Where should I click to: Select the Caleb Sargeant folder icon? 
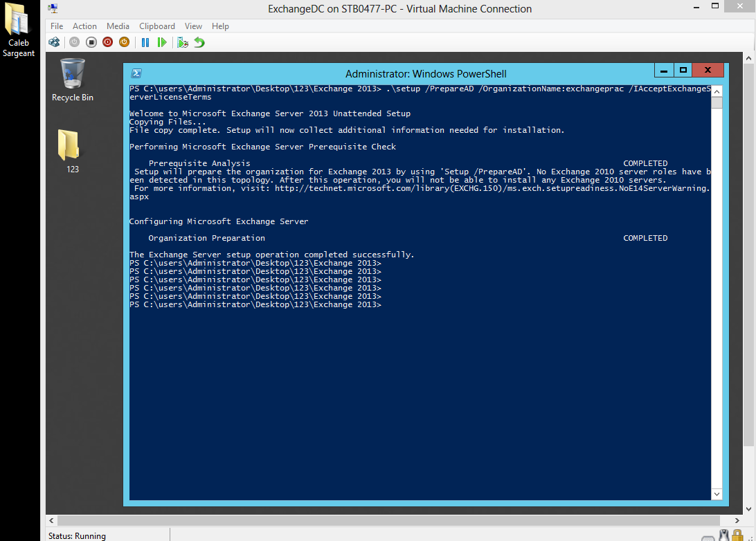coord(18,30)
